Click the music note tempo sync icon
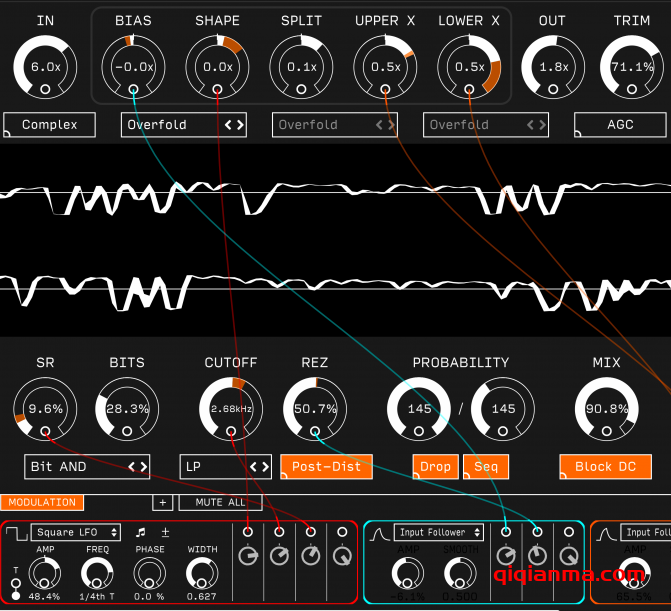 point(141,533)
